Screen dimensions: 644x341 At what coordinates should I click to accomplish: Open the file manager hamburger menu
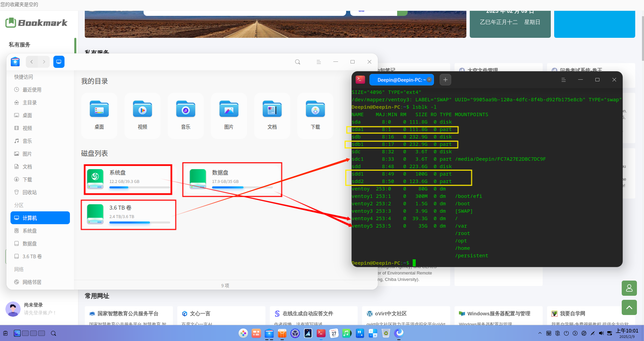[x=318, y=62]
